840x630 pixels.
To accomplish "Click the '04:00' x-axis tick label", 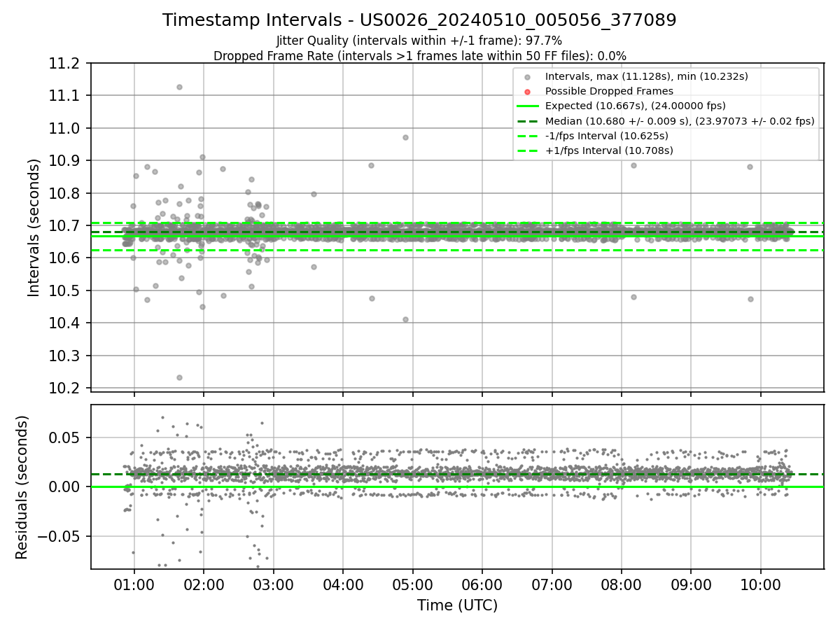I will coord(343,585).
